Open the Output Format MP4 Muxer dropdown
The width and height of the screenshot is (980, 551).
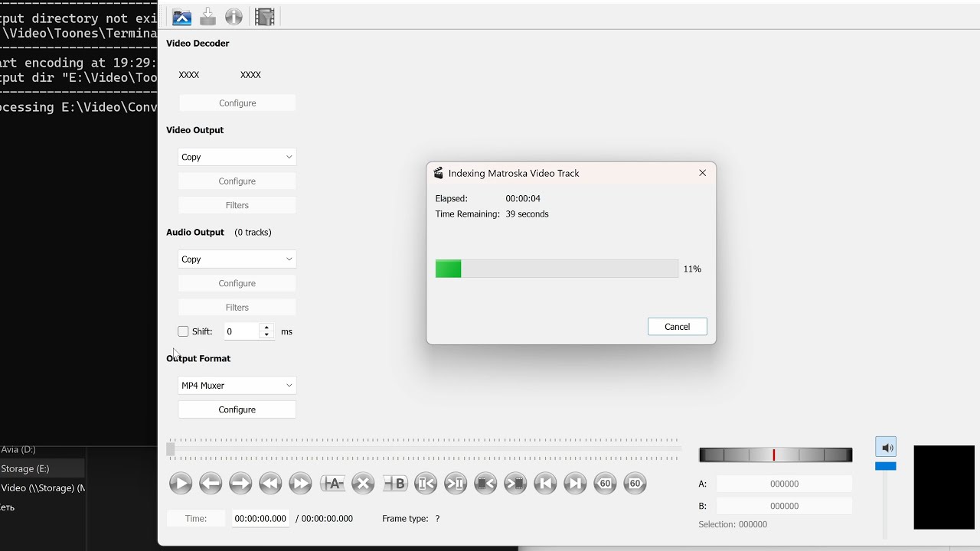pyautogui.click(x=237, y=386)
